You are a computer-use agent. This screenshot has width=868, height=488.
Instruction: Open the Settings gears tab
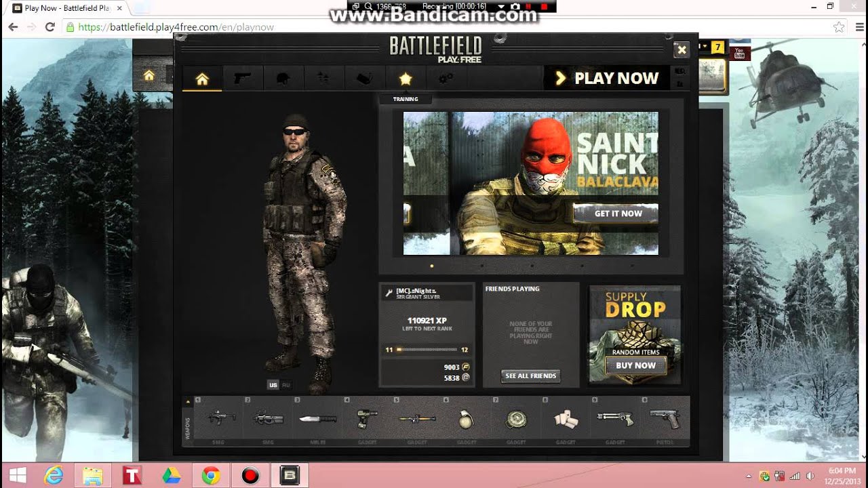click(x=446, y=79)
